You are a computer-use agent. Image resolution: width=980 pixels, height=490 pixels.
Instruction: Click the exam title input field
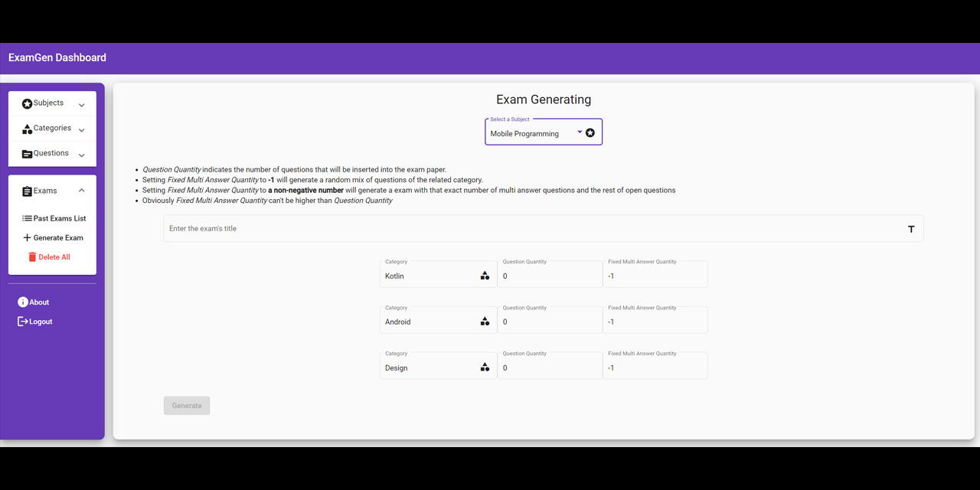pyautogui.click(x=459, y=228)
